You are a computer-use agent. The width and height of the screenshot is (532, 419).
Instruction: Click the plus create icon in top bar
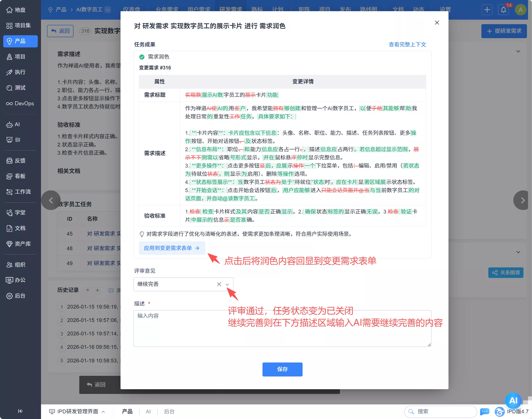[x=487, y=10]
